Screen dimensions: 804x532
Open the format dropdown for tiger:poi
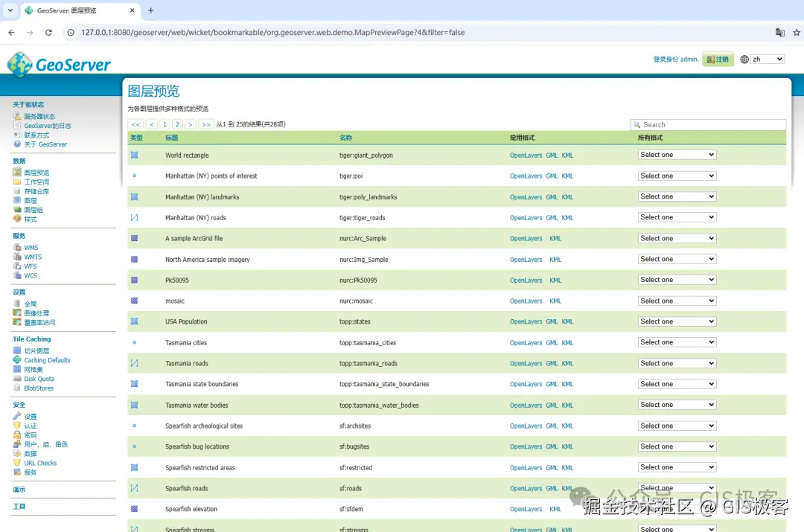[x=677, y=176]
